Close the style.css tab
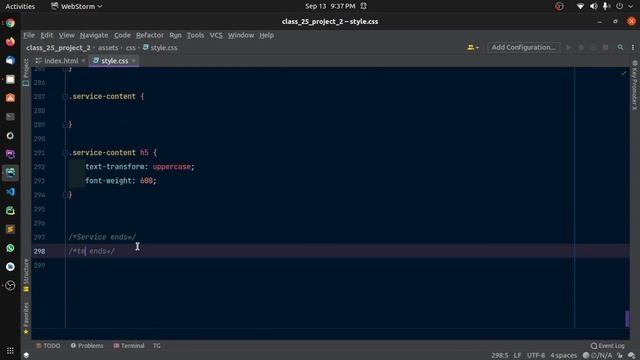 pyautogui.click(x=133, y=61)
